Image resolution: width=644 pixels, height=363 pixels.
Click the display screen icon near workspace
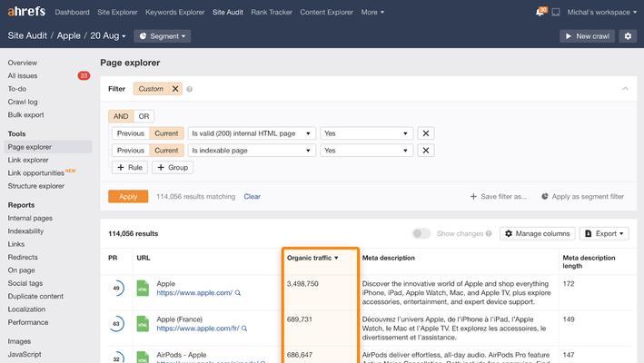pyautogui.click(x=556, y=13)
